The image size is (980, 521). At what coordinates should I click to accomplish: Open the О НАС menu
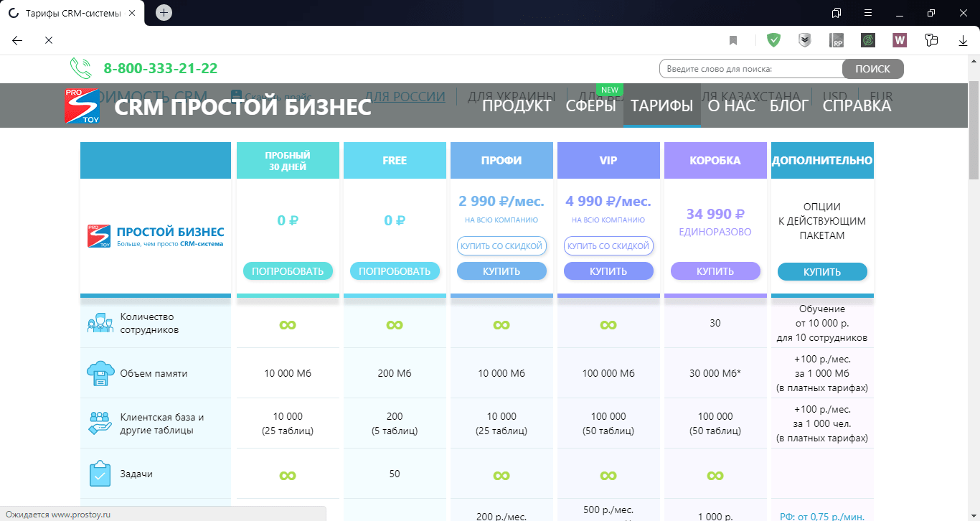(x=731, y=106)
